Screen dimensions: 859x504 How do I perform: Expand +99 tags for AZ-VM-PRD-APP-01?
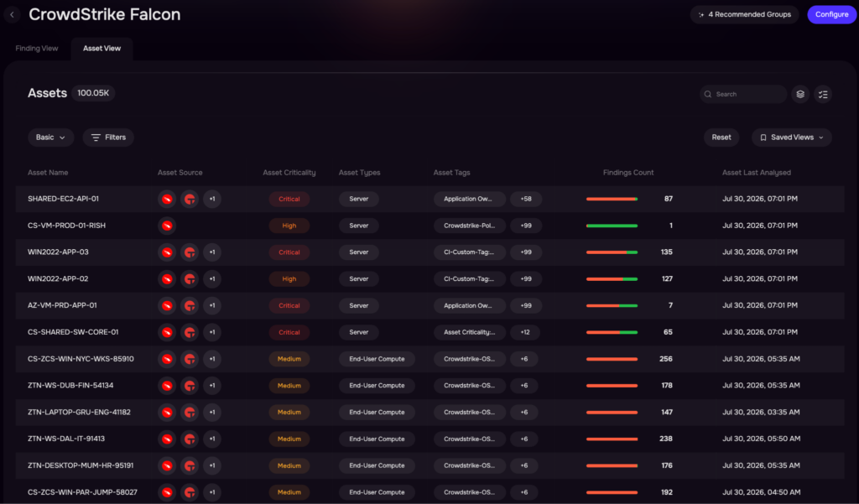(526, 305)
